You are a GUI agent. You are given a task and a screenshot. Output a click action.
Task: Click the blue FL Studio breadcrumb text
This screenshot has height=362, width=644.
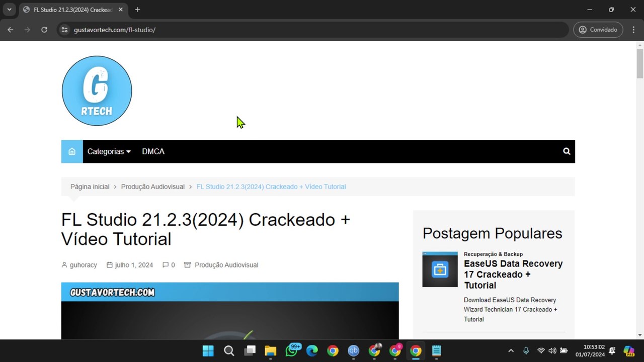[x=271, y=187]
